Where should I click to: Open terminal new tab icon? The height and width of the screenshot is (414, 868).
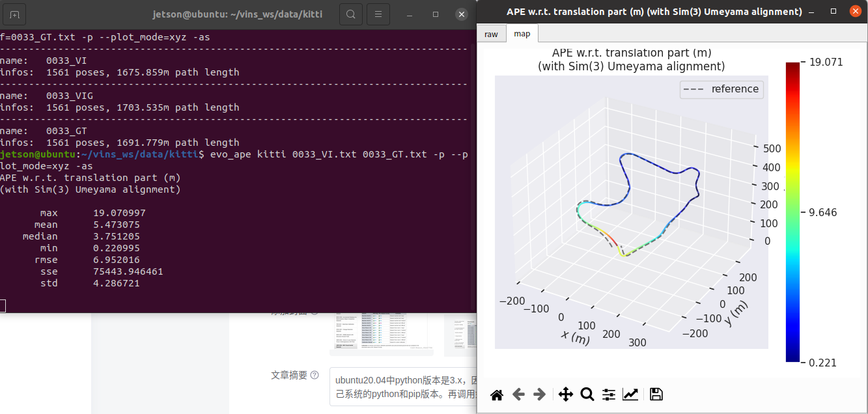[15, 14]
